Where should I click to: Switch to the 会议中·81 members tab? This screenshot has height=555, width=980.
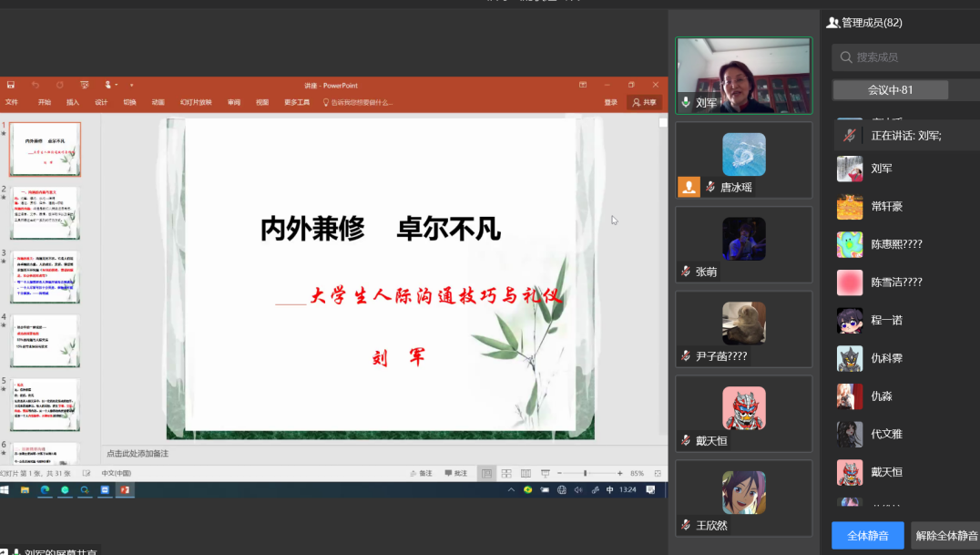[890, 90]
